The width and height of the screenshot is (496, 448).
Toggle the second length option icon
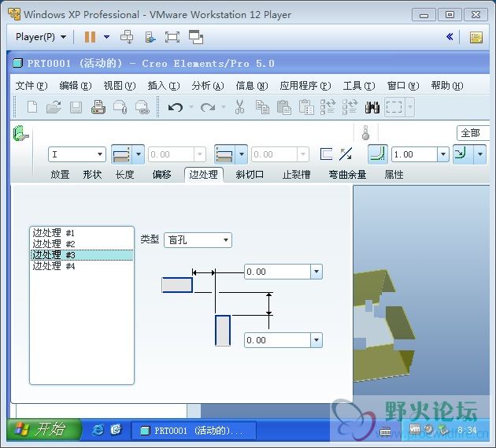point(225,154)
